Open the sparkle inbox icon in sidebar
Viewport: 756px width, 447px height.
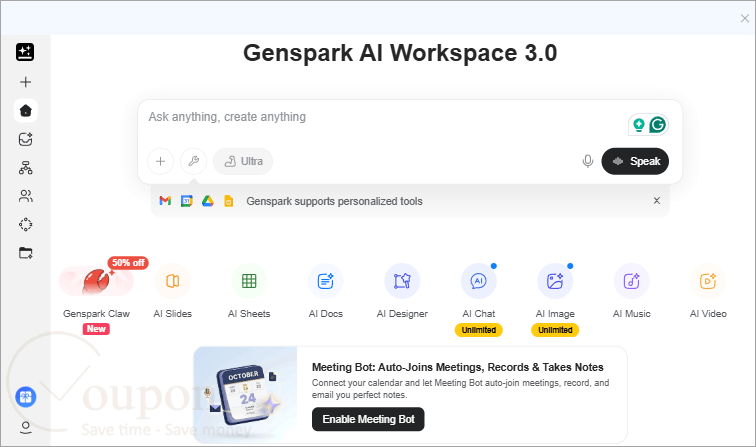point(26,139)
